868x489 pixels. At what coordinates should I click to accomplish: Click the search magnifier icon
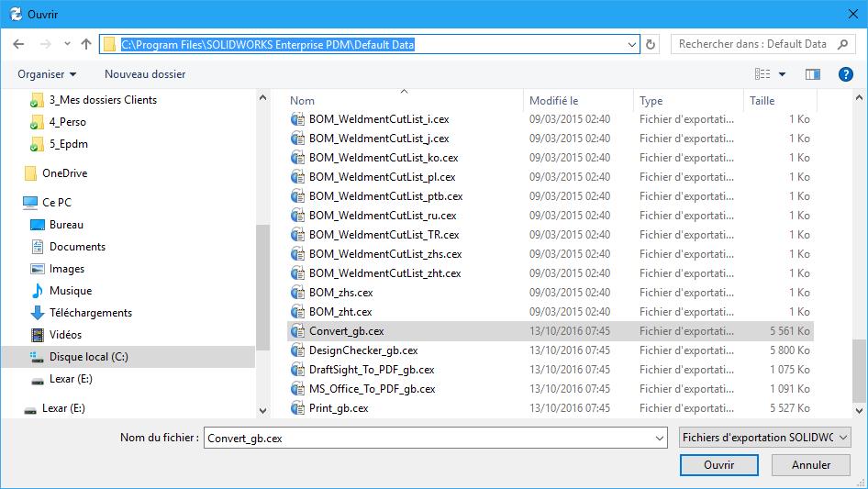point(842,44)
